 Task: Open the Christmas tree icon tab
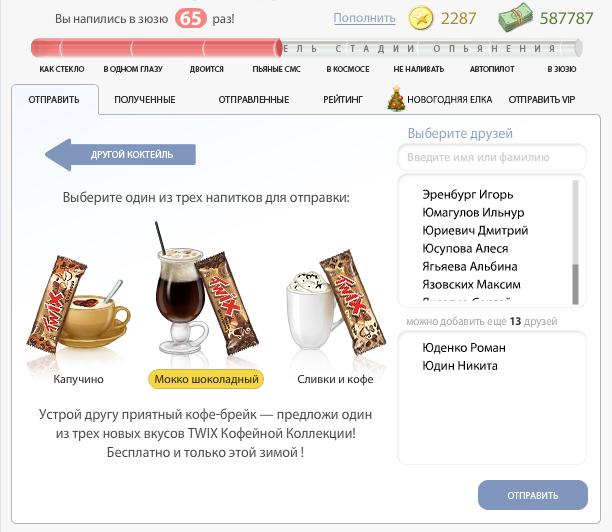click(x=396, y=98)
